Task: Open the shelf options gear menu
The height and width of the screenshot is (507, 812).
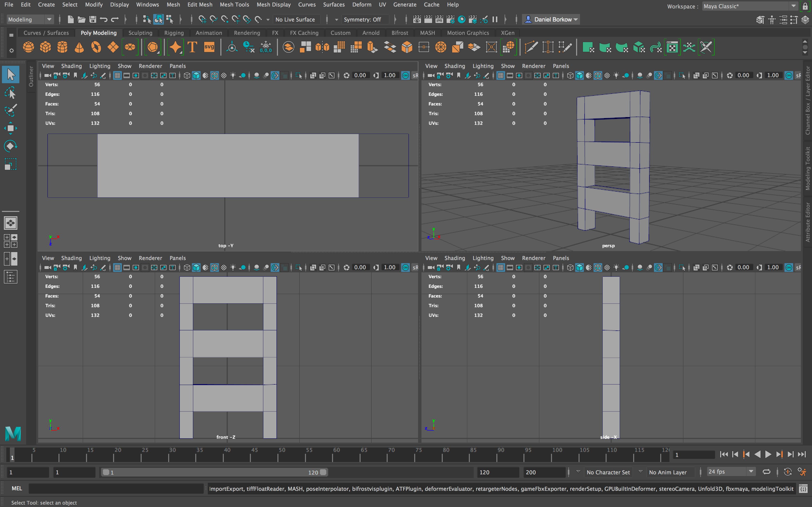Action: coord(11,51)
